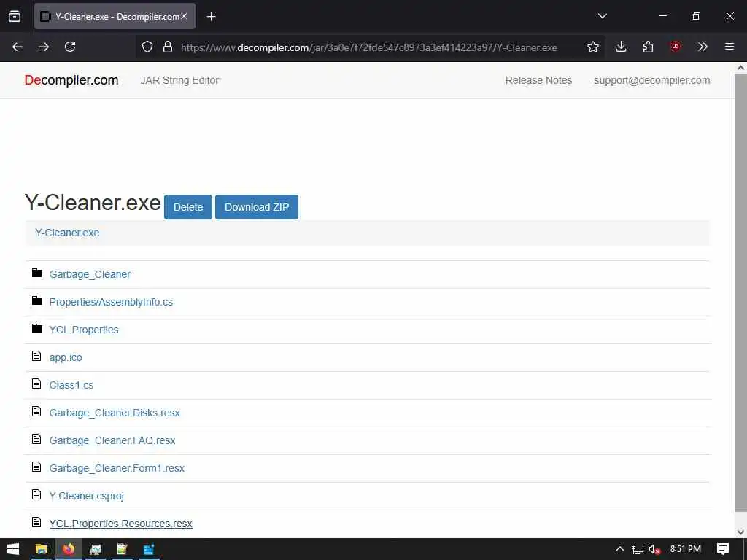The image size is (747, 560).
Task: Click the page vertical scrollbar thumb
Action: pyautogui.click(x=740, y=292)
